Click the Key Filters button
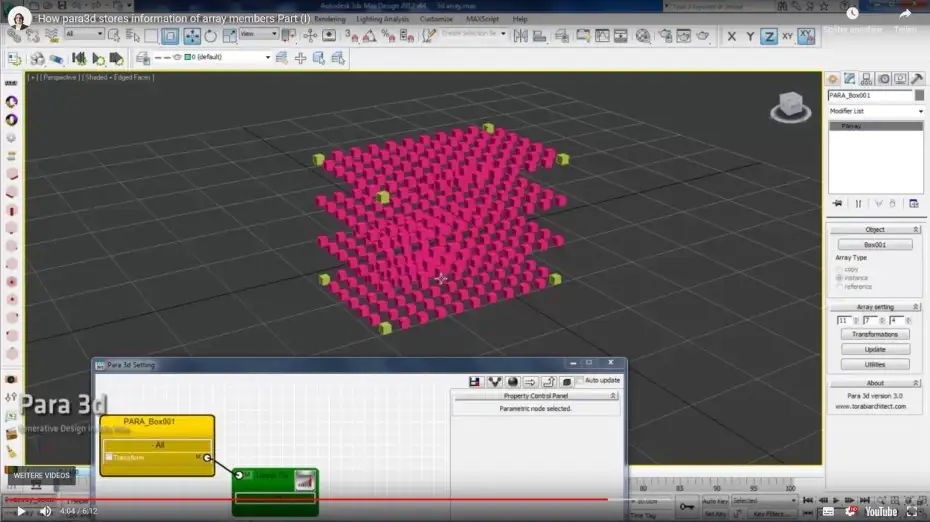This screenshot has width=930, height=522. pyautogui.click(x=770, y=514)
